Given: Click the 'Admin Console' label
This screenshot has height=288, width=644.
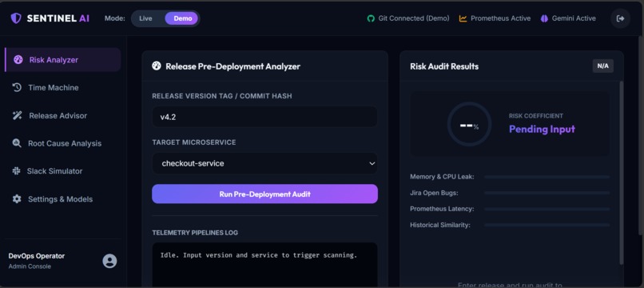Looking at the screenshot, I should point(30,266).
